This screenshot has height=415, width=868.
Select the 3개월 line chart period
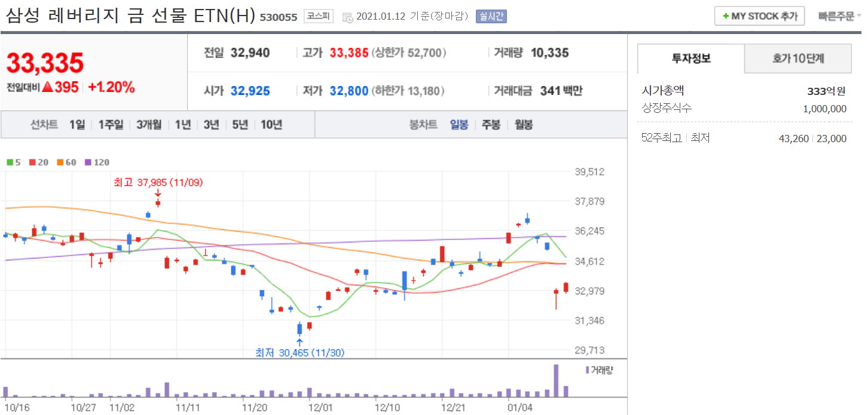click(x=149, y=124)
